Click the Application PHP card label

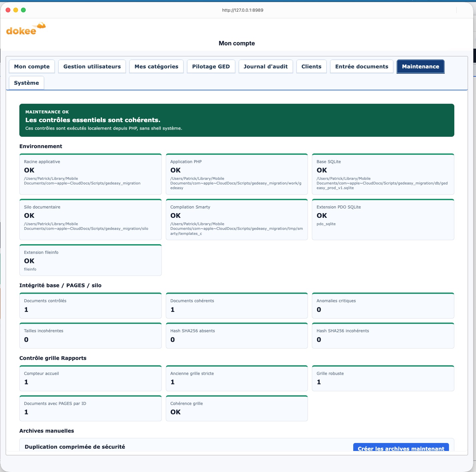[x=186, y=161]
